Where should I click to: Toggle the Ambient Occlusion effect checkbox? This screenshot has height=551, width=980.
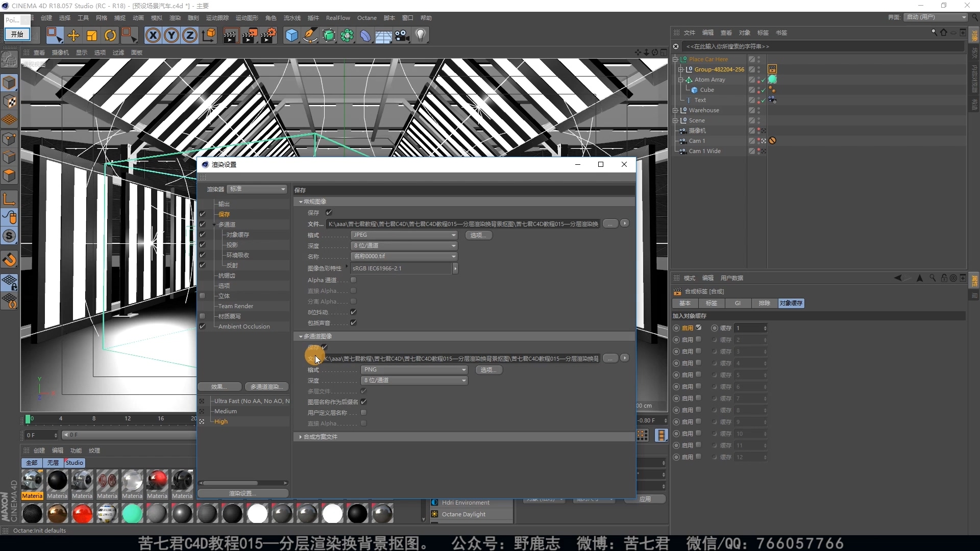pos(203,327)
